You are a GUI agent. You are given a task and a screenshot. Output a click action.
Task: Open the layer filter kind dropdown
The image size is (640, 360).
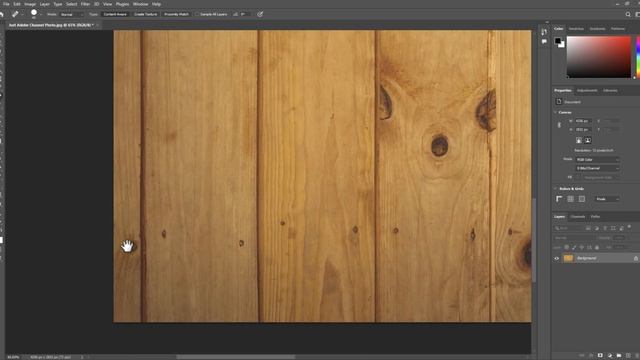click(x=569, y=228)
